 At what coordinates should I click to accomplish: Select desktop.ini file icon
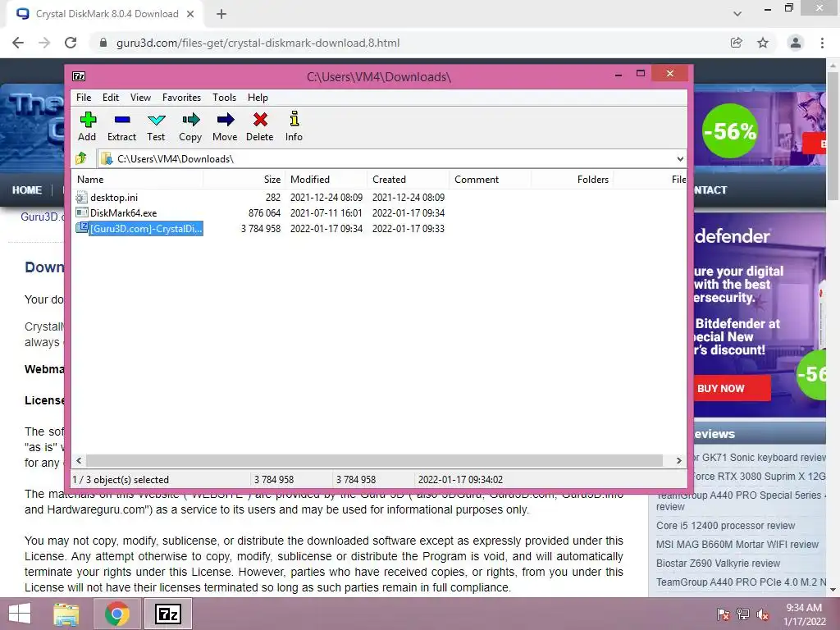click(x=81, y=197)
